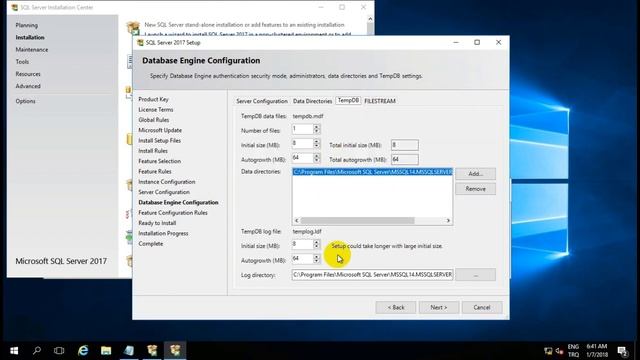Click the log Autogrowth spinner
This screenshot has height=360, width=640.
[x=316, y=259]
